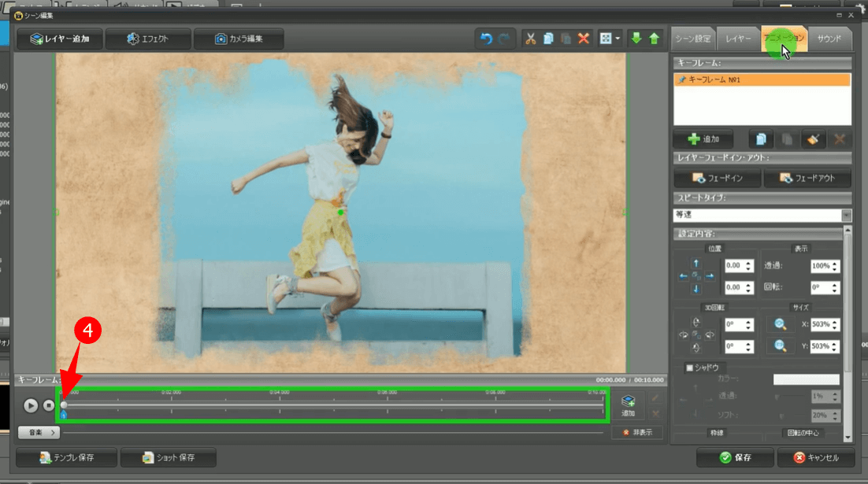
Task: Open the サウンド tab
Action: [829, 39]
